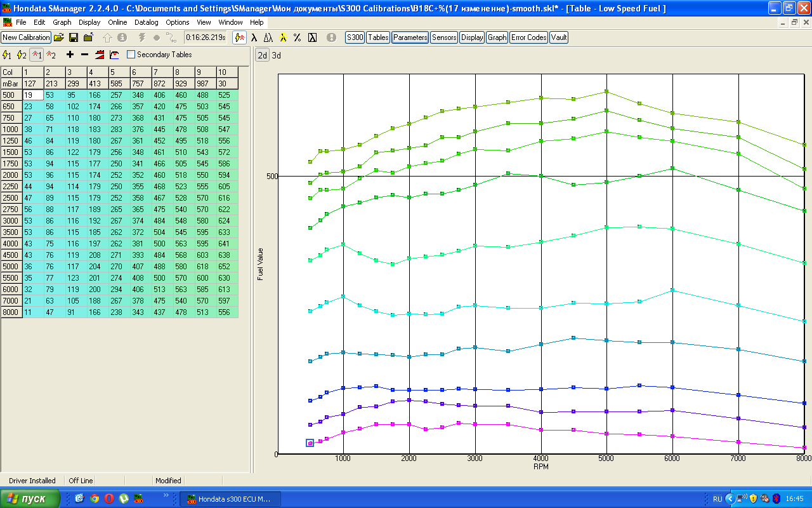Click the percent display toolbar icon
The image size is (812, 508).
(297, 37)
